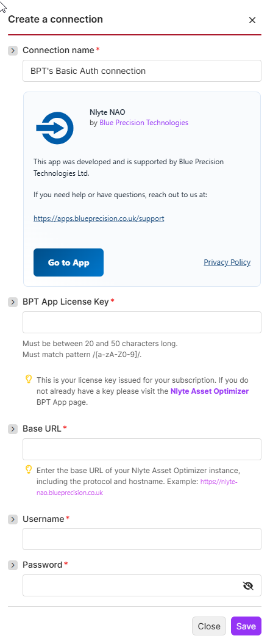Open the Nlyte Asset Optimizer link

[x=210, y=391]
